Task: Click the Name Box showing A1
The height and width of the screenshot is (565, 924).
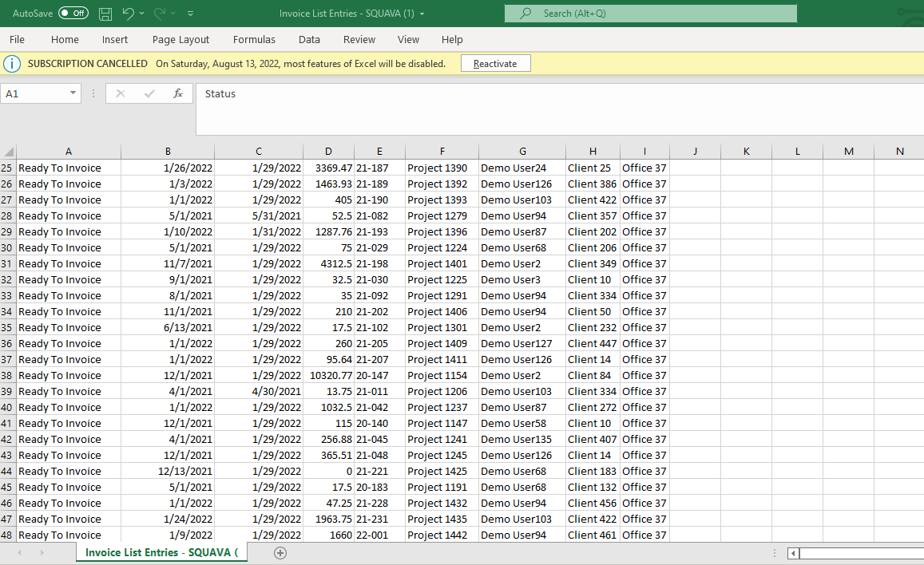Action: coord(34,93)
